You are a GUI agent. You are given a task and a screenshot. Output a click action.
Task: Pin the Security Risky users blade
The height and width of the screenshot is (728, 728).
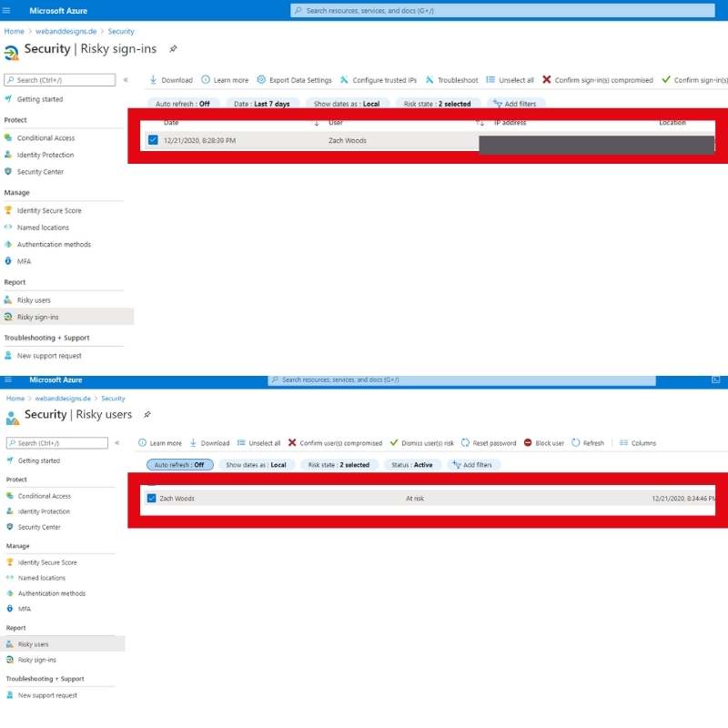(147, 414)
